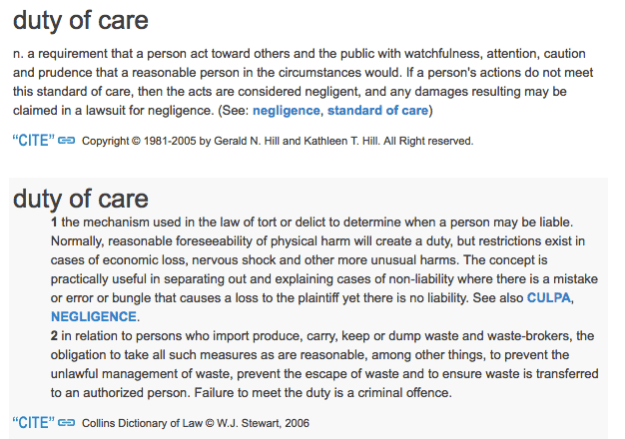Click the second 'duty of care' heading
Screen dimensions: 625x439
point(82,198)
